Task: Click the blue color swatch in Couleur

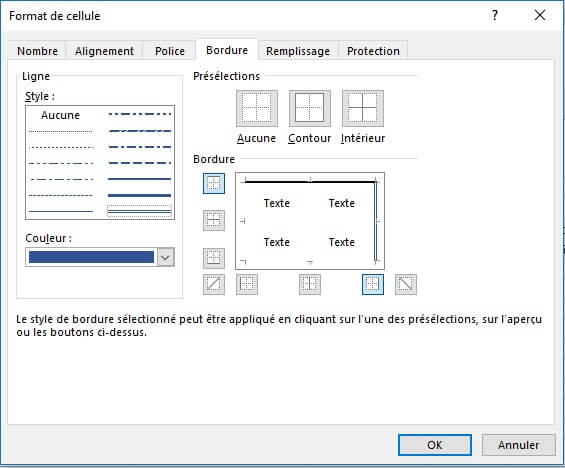Action: pos(91,257)
